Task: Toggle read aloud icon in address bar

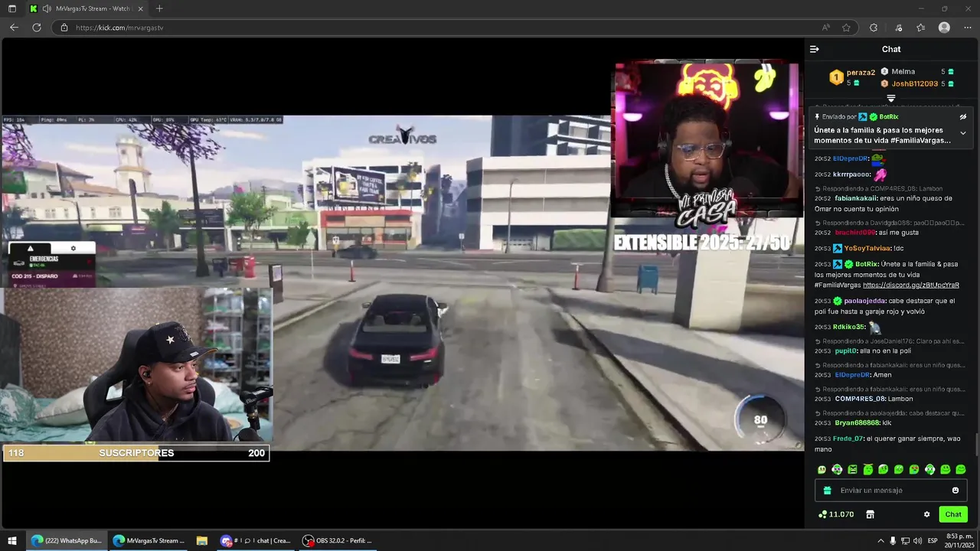Action: coord(825,28)
